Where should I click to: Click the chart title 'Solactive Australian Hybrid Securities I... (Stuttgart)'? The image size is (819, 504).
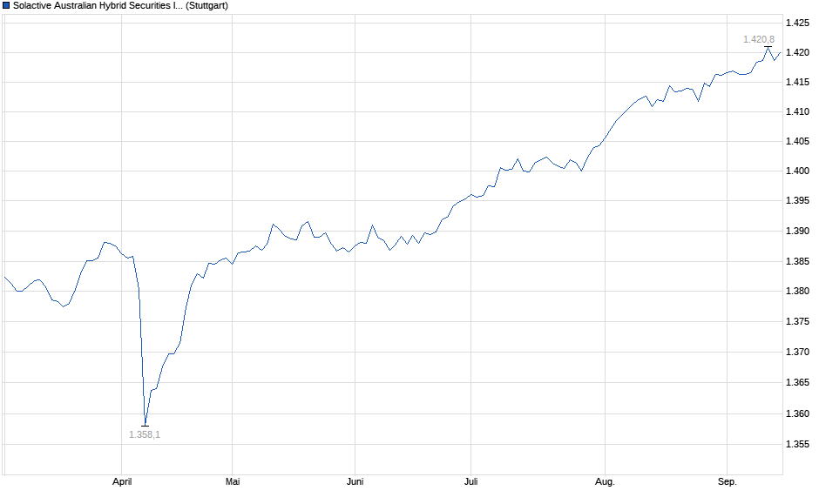point(120,6)
